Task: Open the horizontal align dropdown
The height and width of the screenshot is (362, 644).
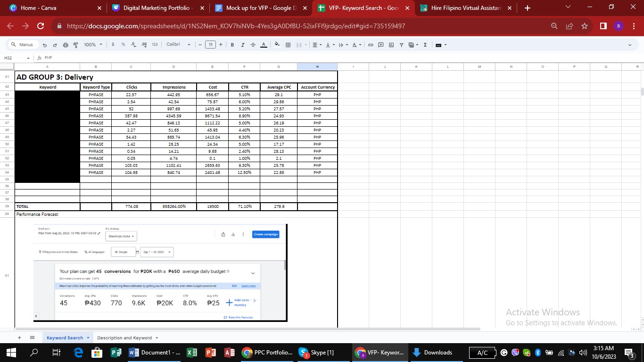Action: coord(316,45)
